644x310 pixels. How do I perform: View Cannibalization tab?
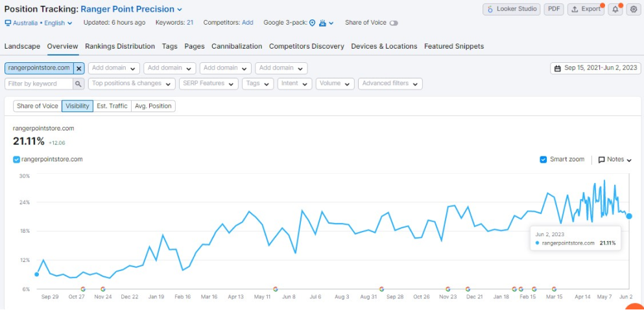[x=237, y=47]
